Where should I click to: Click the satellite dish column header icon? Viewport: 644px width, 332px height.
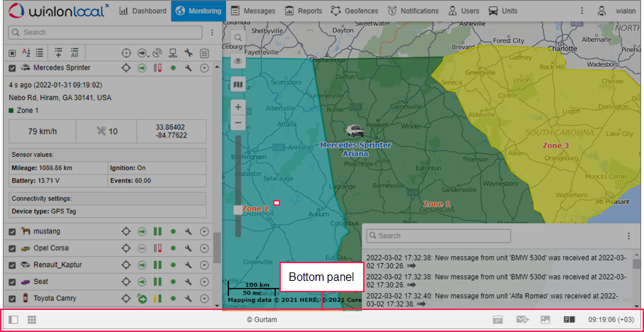point(157,53)
